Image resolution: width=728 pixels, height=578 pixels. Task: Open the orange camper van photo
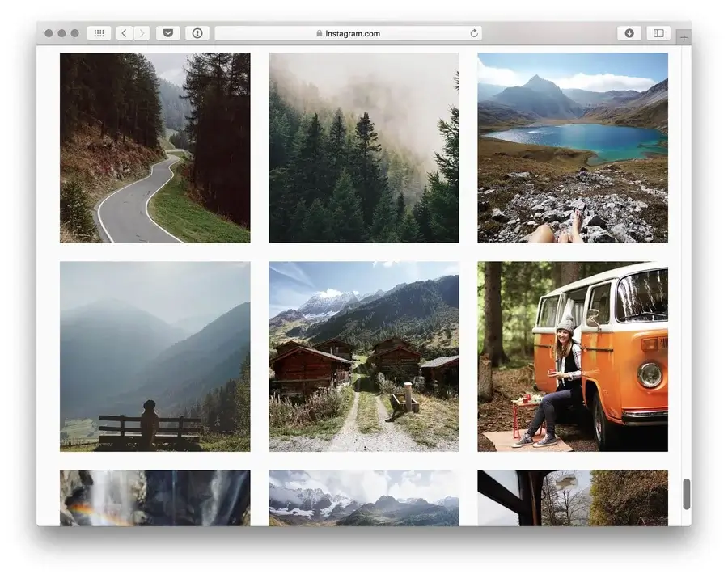click(572, 356)
